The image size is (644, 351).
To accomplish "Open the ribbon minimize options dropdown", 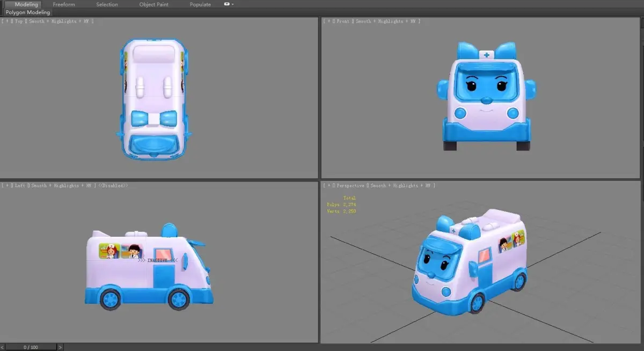I will tap(229, 4).
